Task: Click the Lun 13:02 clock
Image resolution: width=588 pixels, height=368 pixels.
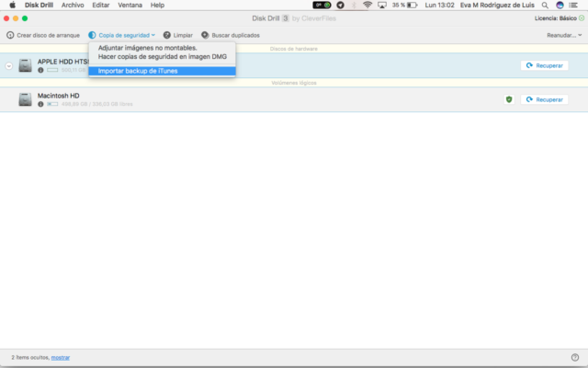Action: pyautogui.click(x=439, y=6)
